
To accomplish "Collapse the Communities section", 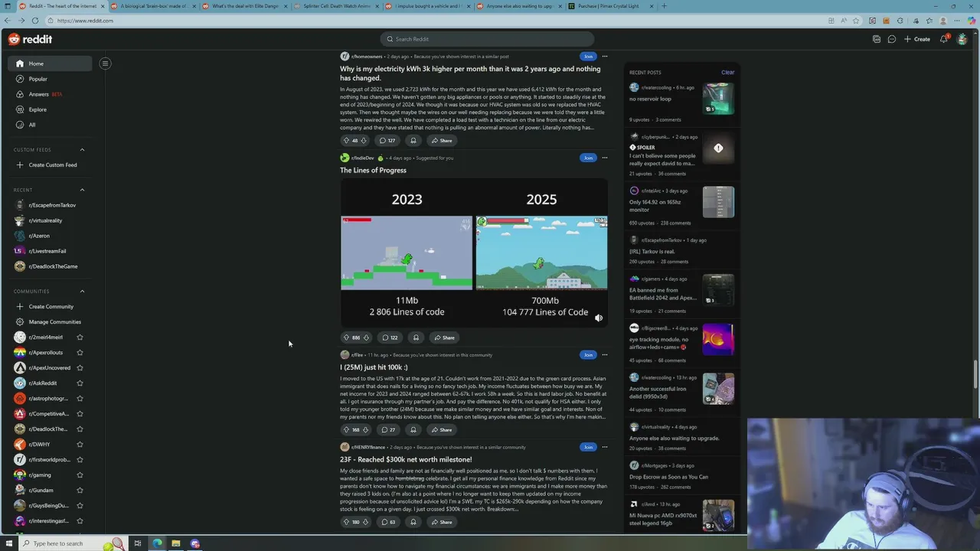I will point(82,291).
